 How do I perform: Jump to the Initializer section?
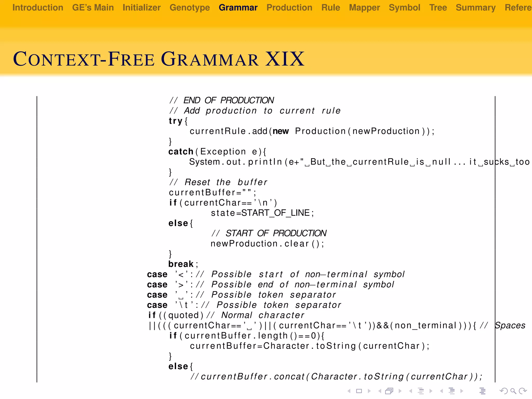pyautogui.click(x=142, y=8)
